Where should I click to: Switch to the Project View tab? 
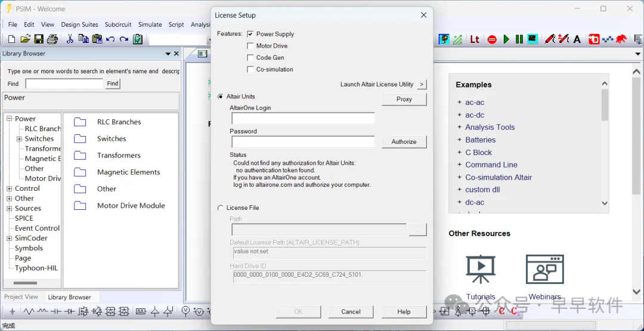click(21, 297)
